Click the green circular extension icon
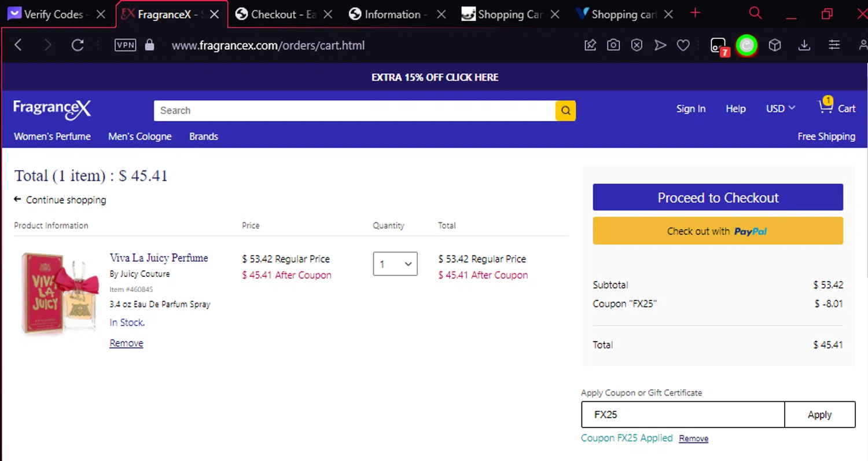868x461 pixels. click(746, 45)
